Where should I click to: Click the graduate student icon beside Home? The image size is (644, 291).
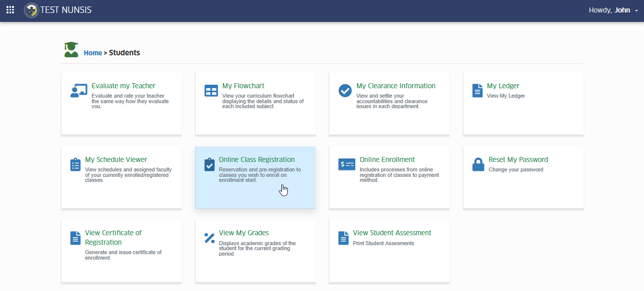point(71,49)
